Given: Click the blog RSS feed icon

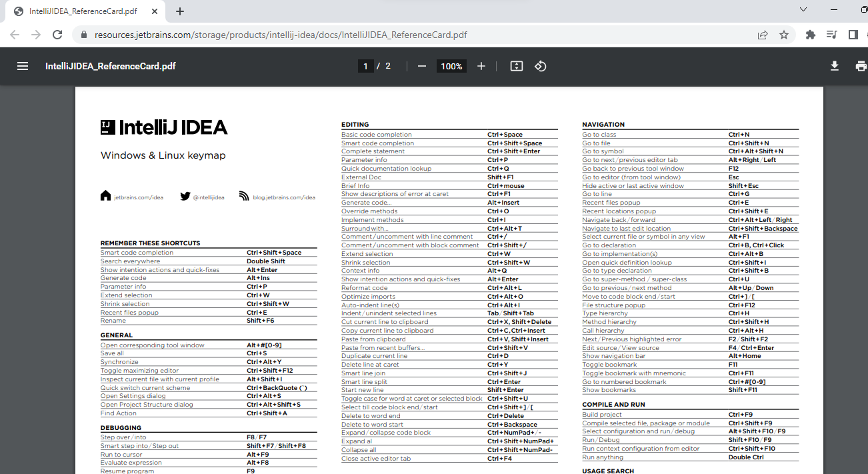Looking at the screenshot, I should point(244,196).
